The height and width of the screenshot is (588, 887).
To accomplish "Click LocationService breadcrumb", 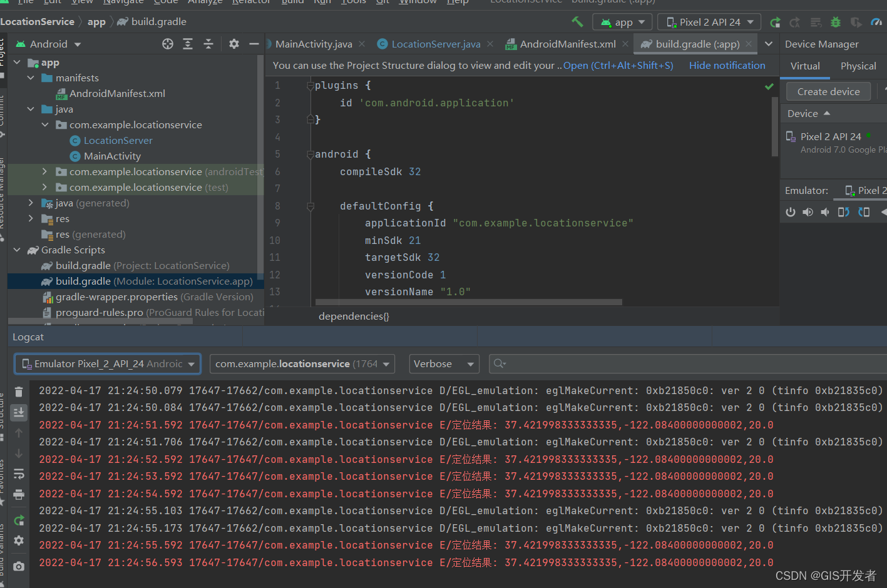I will click(37, 21).
